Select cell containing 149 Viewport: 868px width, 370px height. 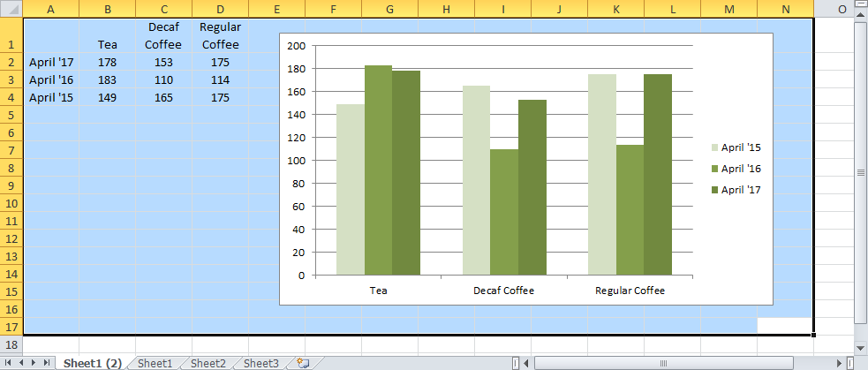108,97
